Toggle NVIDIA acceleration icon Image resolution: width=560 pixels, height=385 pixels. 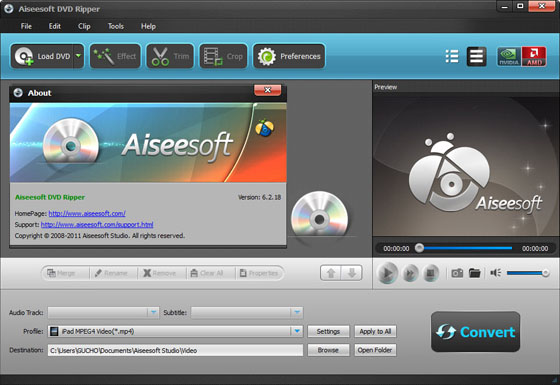pyautogui.click(x=509, y=56)
